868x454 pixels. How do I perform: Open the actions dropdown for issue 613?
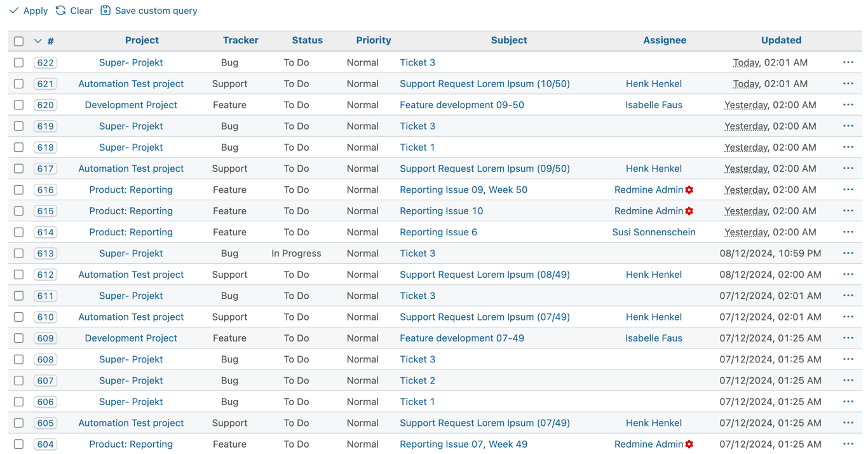(x=848, y=253)
